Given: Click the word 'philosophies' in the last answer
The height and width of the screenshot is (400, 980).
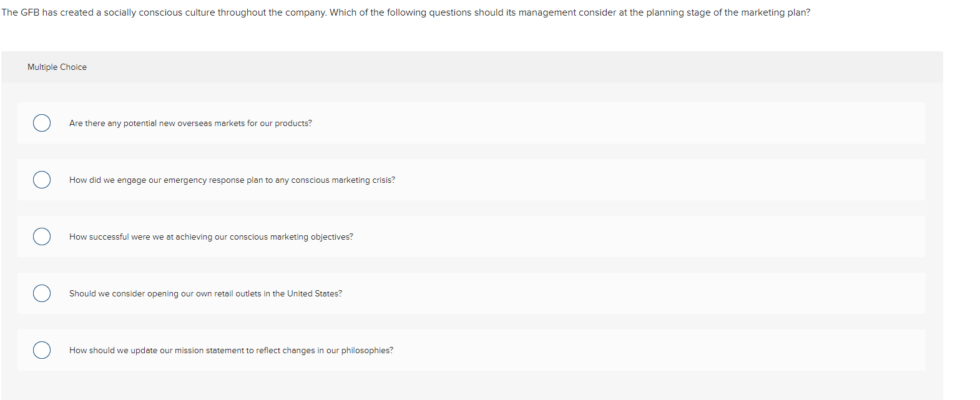Looking at the screenshot, I should click(x=366, y=351).
